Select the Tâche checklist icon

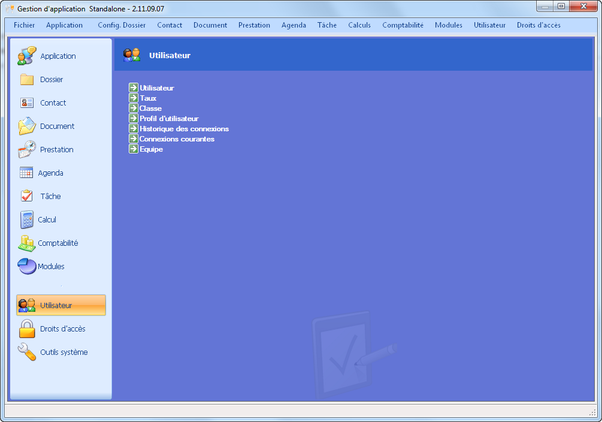[x=27, y=196]
